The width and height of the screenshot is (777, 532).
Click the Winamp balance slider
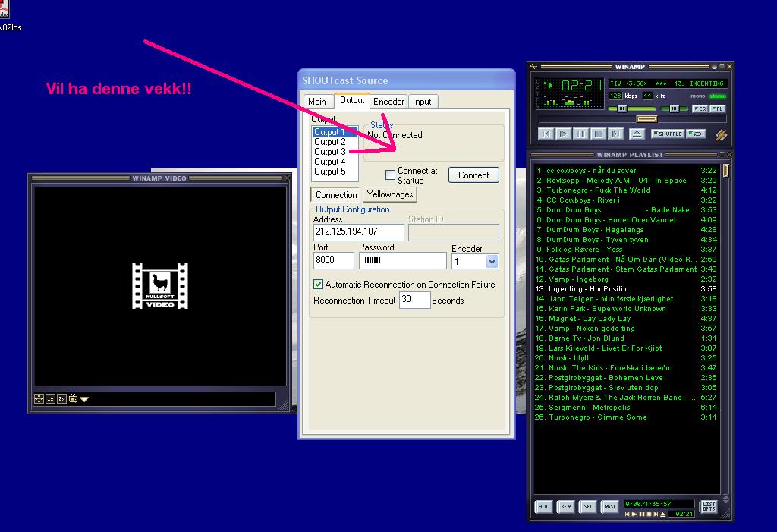tap(674, 109)
